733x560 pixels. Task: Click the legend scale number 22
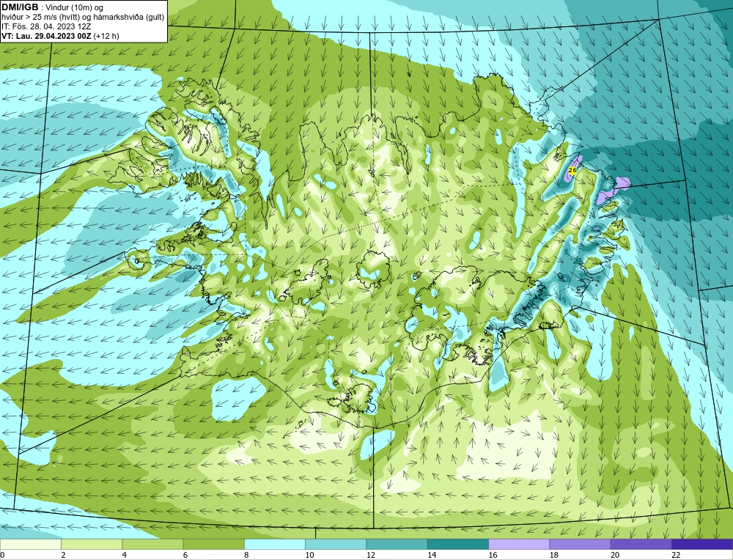[676, 555]
